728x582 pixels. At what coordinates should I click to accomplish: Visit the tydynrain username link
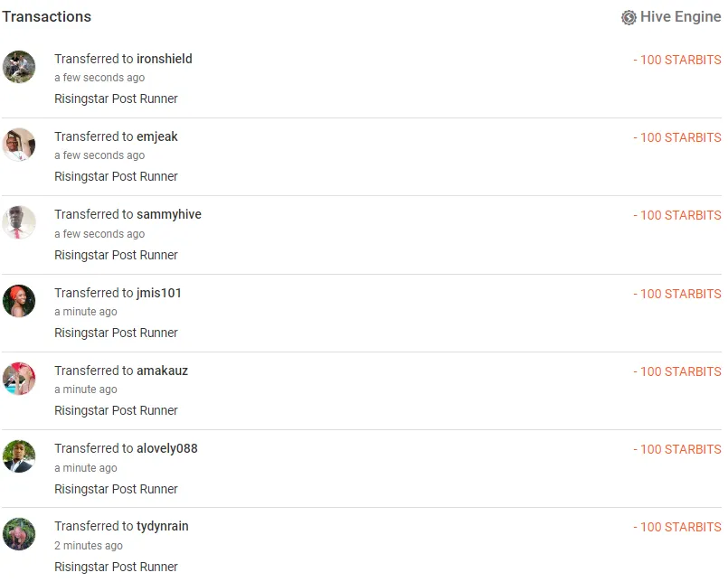point(163,526)
